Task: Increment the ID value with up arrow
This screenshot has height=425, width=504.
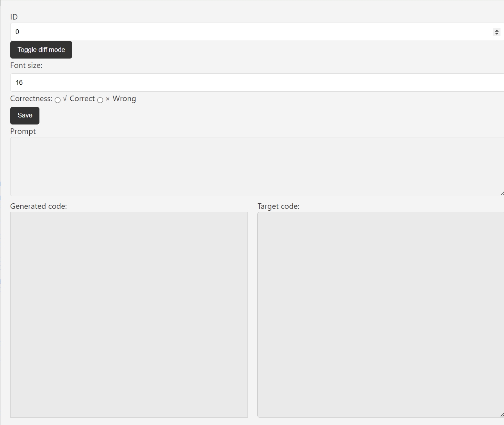Action: (497, 30)
